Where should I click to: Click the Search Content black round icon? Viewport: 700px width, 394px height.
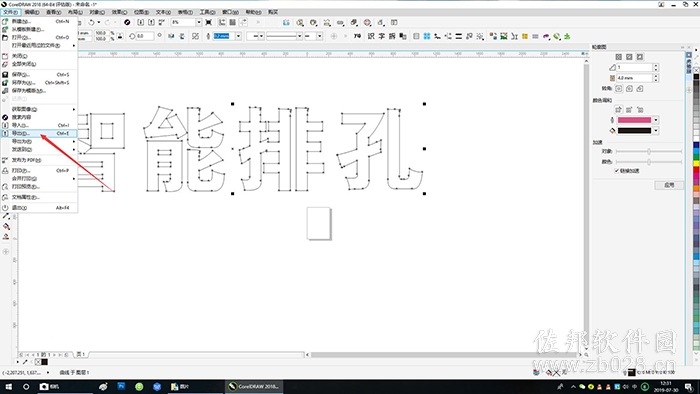click(x=127, y=22)
